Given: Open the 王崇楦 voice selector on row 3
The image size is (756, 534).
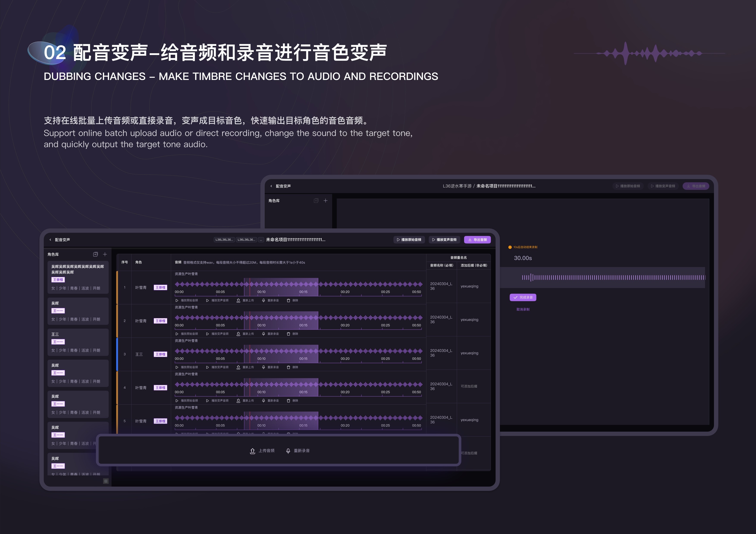Looking at the screenshot, I should (160, 354).
